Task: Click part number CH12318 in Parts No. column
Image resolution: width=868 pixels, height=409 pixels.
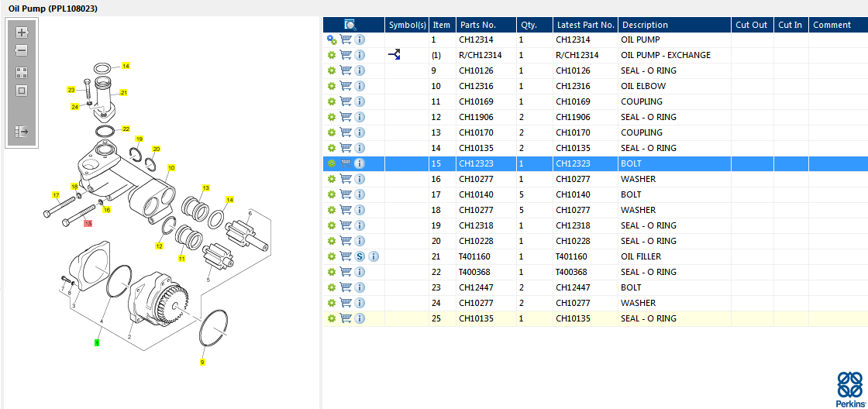Action: coord(476,226)
